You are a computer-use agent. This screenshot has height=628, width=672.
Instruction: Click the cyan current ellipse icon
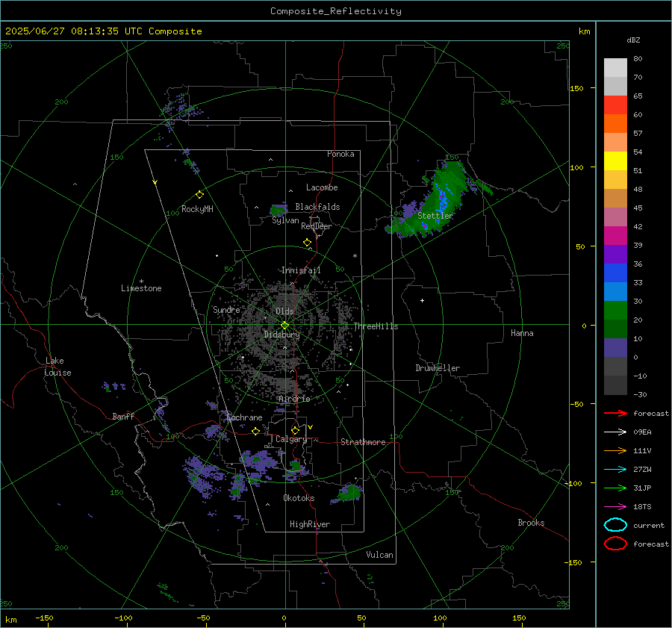[615, 525]
